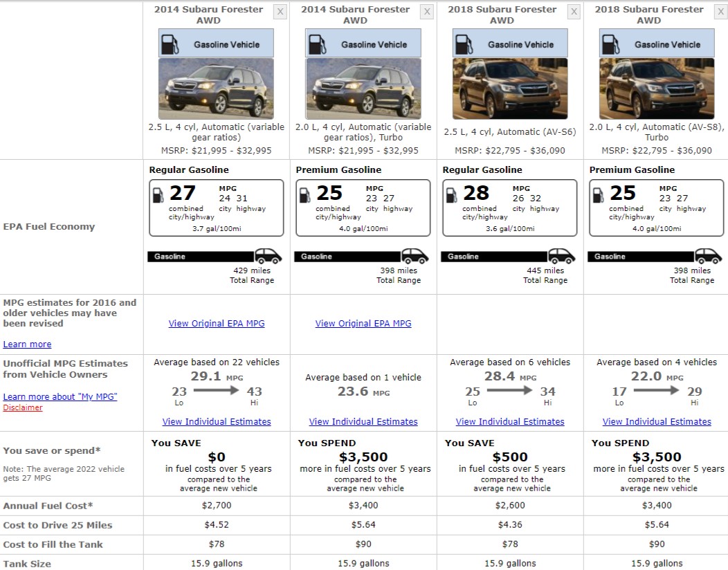Screen dimensions: 728x570
Task: Click the 429 miles gasoline range bar
Action: tap(201, 257)
